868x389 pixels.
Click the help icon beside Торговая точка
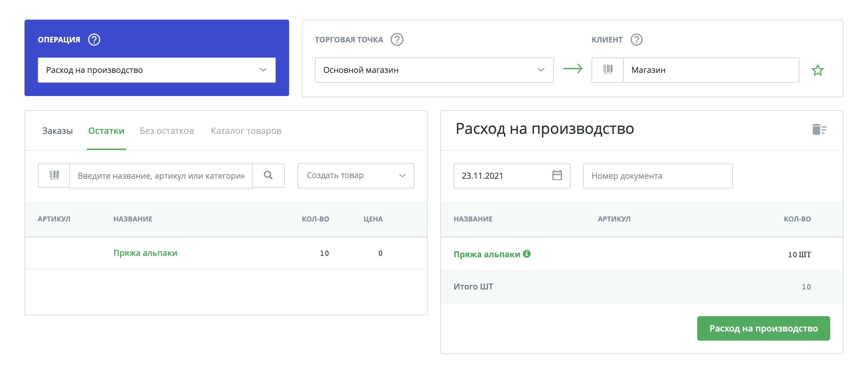click(397, 40)
